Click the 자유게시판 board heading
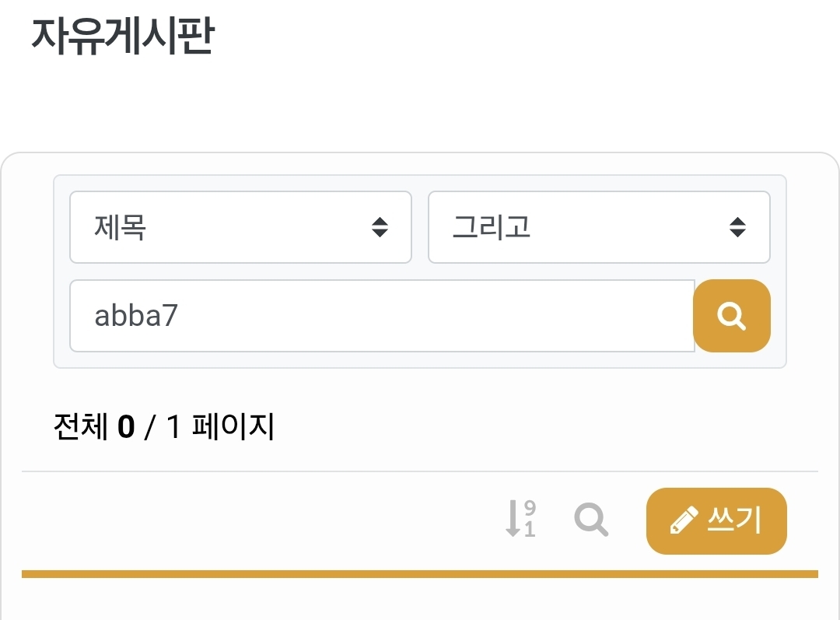The image size is (840, 620). coord(122,36)
